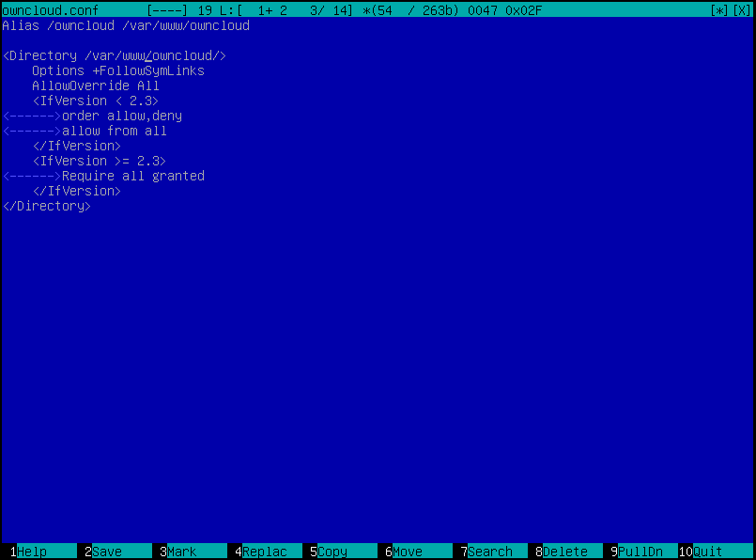This screenshot has height=560, width=756.
Task: Click the order allow,deny line
Action: (x=122, y=116)
